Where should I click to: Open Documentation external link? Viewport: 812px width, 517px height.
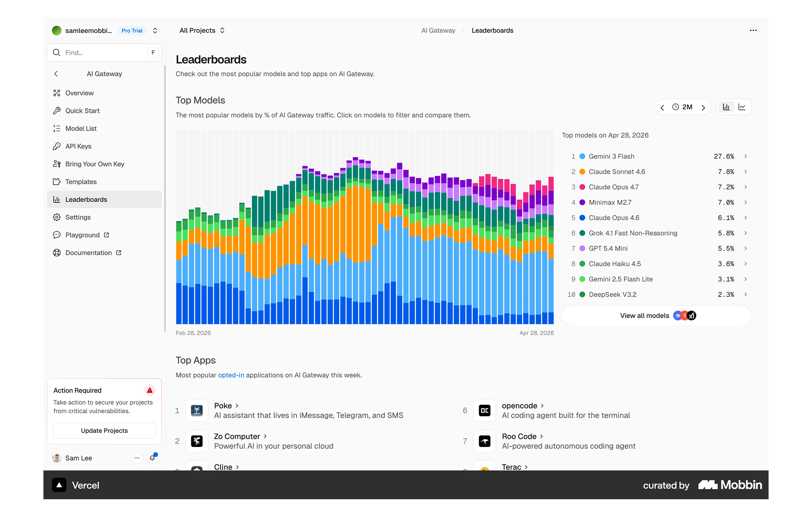click(x=105, y=252)
